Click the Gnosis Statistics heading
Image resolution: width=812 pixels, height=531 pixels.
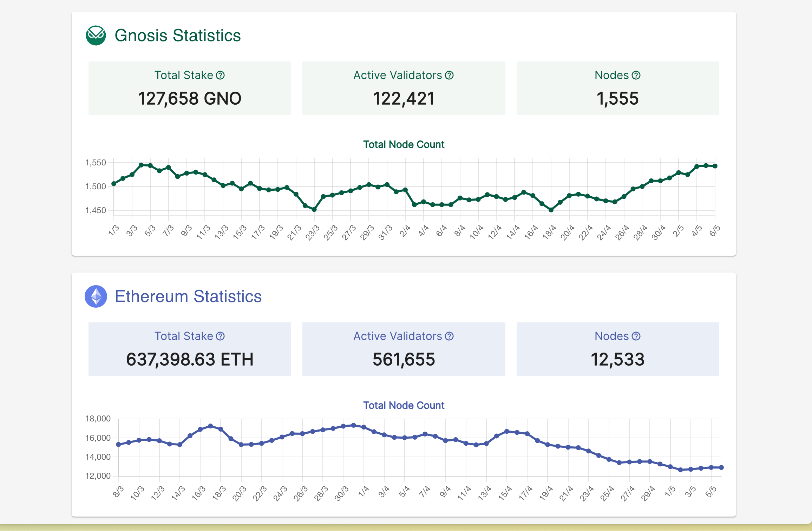coord(178,35)
